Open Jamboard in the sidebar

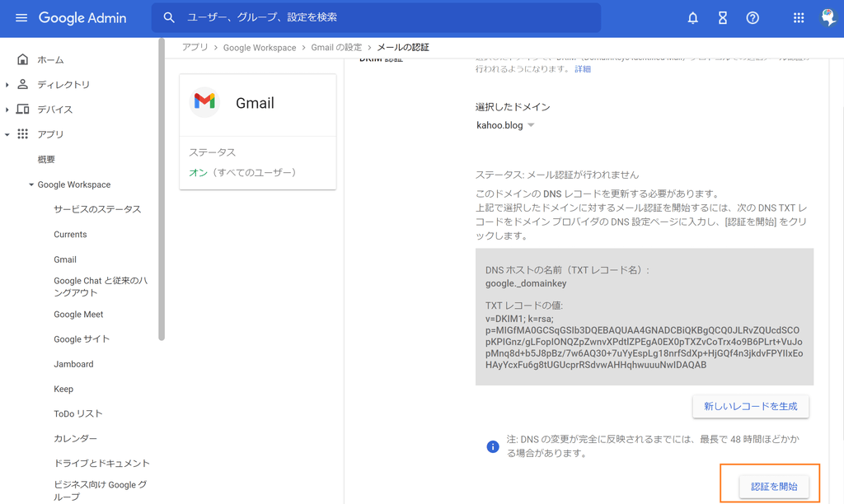(x=73, y=364)
